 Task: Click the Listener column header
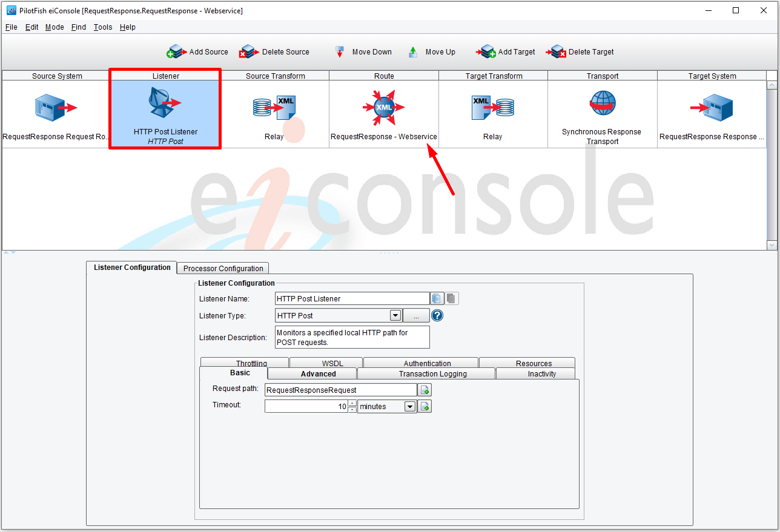tap(165, 76)
